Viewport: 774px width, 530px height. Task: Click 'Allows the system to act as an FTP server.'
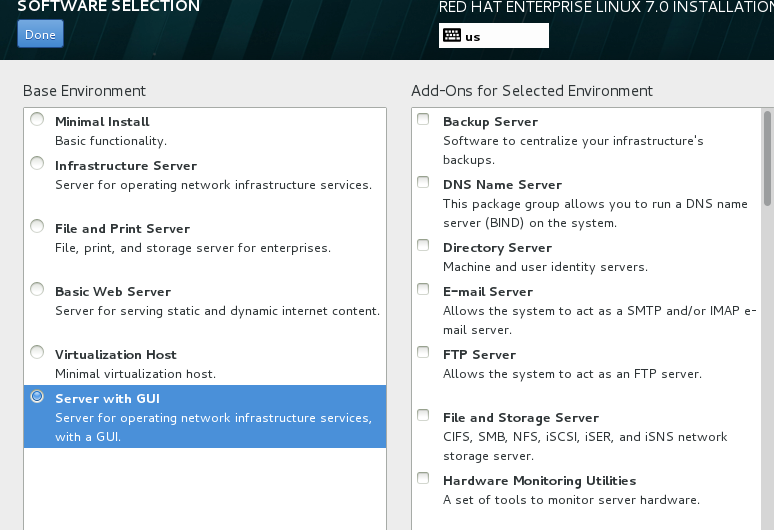pos(573,374)
